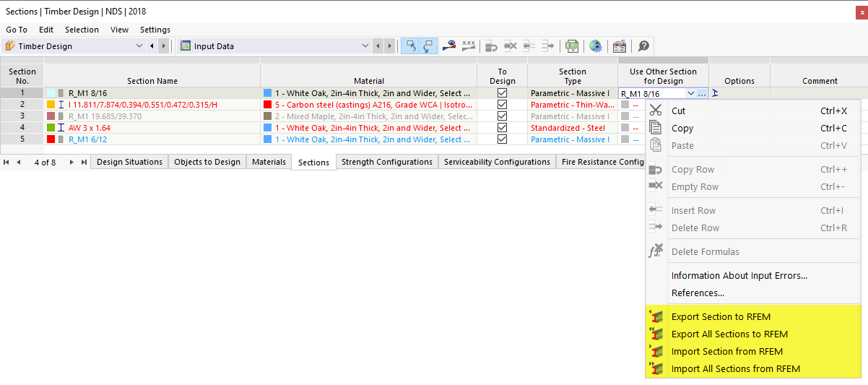Click the cyan color swatch of section 1
Image resolution: width=868 pixels, height=385 pixels.
point(51,93)
